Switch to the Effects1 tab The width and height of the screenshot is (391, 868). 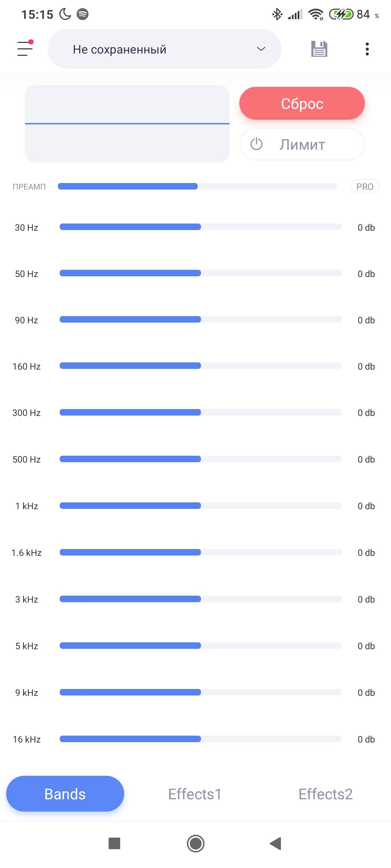pos(195,794)
